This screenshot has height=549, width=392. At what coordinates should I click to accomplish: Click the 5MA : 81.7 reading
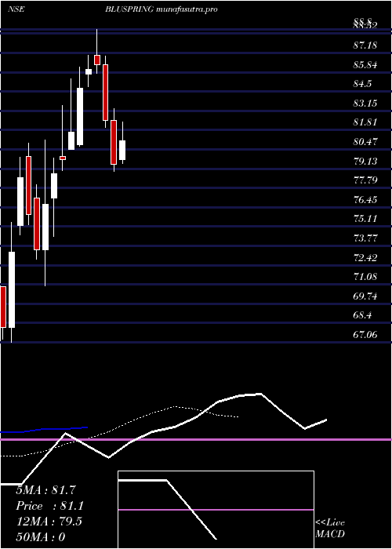(45, 490)
